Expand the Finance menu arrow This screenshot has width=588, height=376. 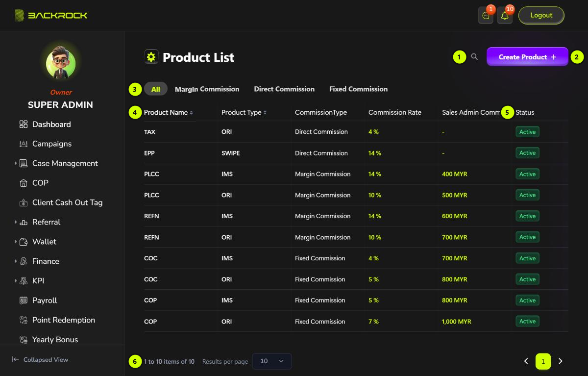[16, 261]
